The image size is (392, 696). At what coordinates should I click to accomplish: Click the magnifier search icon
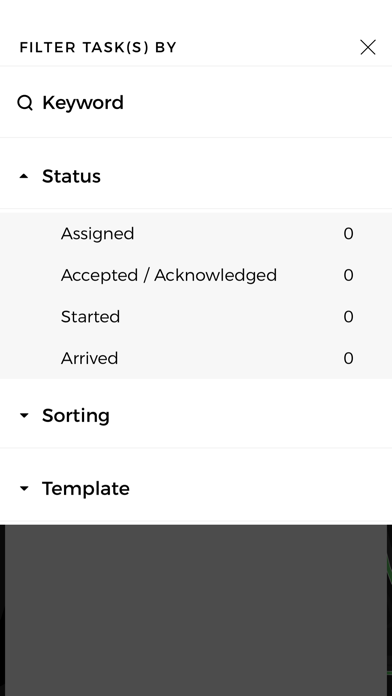click(x=25, y=103)
